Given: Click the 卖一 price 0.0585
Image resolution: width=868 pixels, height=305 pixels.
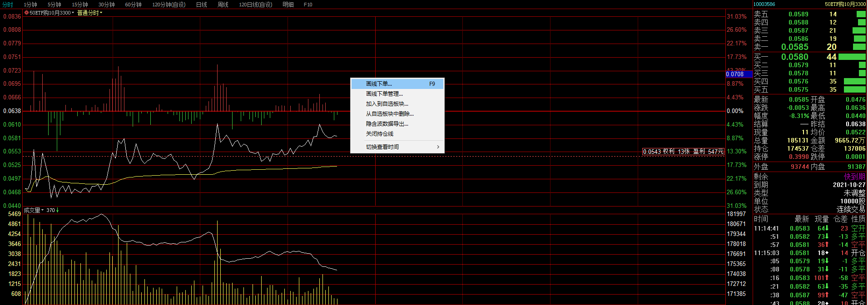Looking at the screenshot, I should coord(794,47).
